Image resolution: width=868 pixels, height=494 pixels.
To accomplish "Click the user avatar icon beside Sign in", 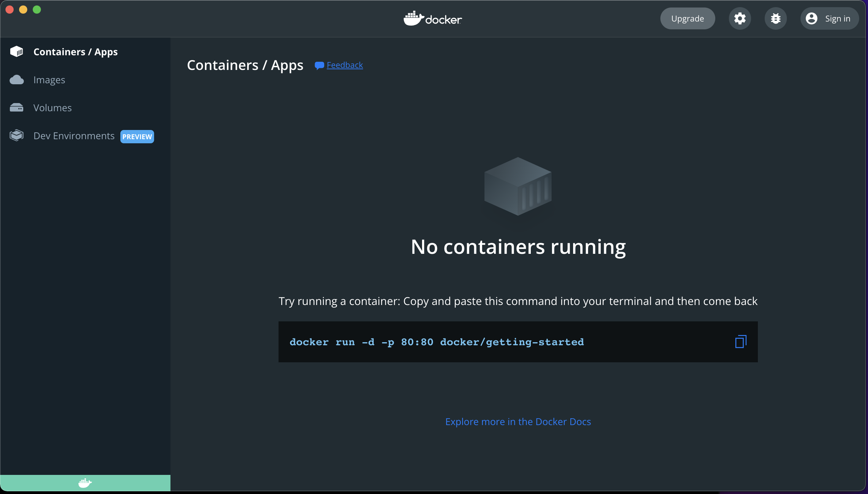I will (x=811, y=18).
